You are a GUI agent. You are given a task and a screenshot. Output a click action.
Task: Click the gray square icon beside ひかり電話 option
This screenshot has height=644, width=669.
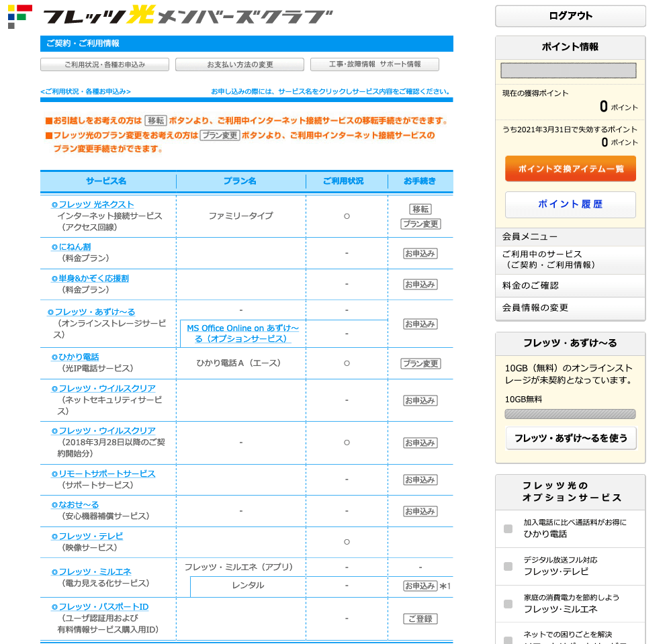click(x=508, y=529)
